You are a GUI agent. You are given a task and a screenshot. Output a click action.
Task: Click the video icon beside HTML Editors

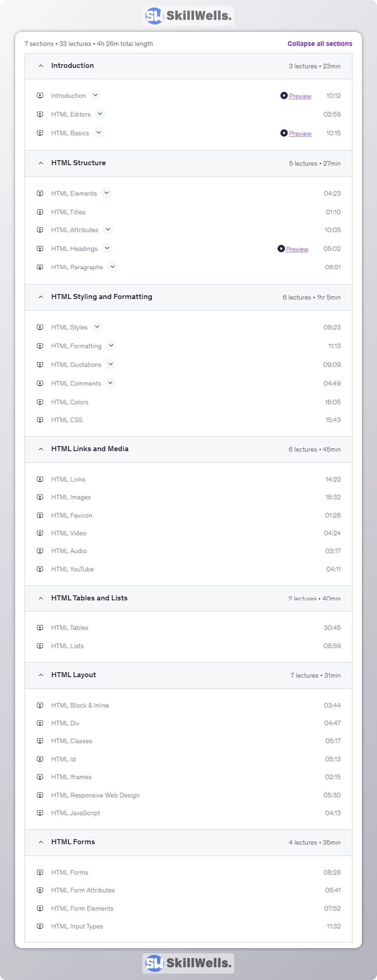click(x=40, y=114)
